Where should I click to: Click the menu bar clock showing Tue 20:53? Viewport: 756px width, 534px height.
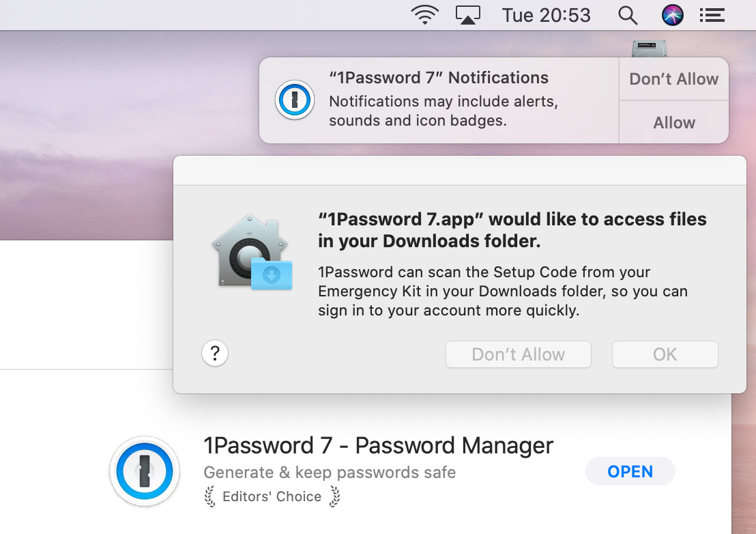click(546, 15)
